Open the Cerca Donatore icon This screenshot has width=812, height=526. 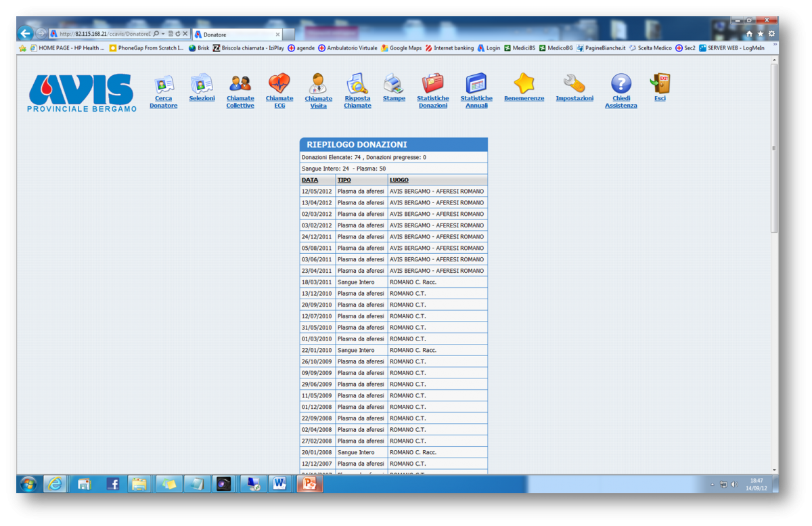164,84
